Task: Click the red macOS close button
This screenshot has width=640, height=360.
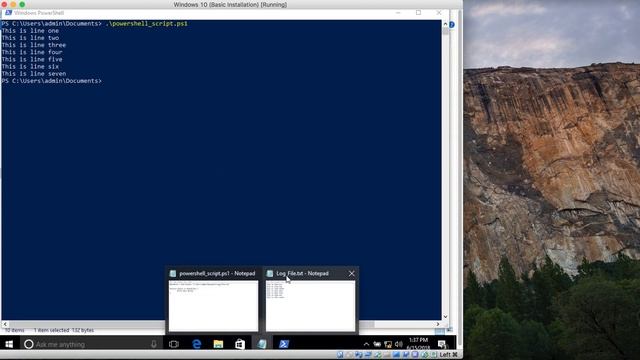Action: (x=4, y=4)
